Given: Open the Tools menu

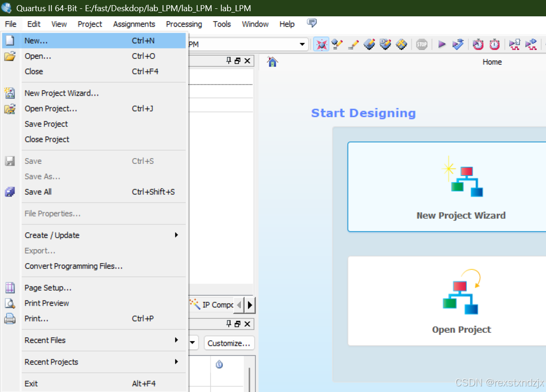Looking at the screenshot, I should point(222,24).
